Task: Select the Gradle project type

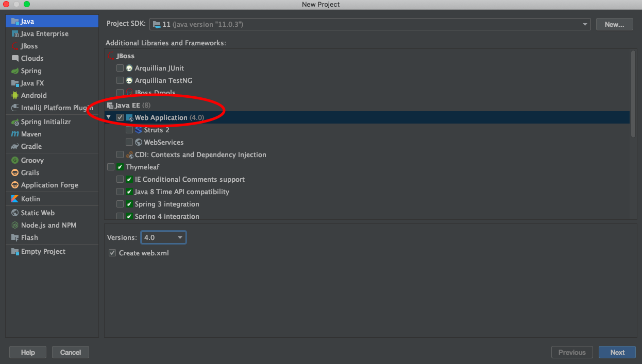Action: pos(52,147)
